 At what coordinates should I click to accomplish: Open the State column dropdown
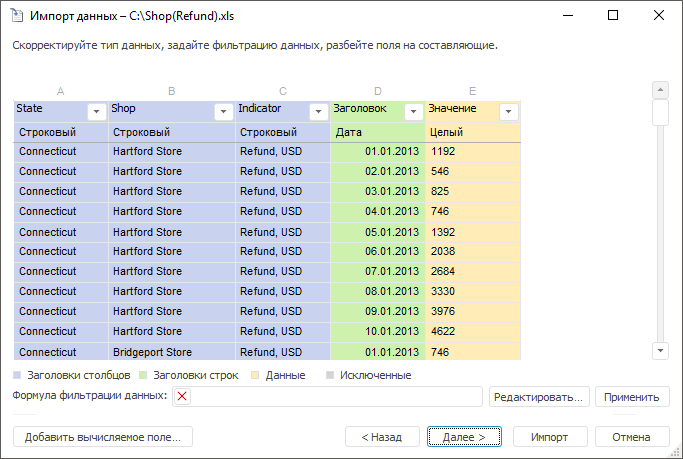pyautogui.click(x=96, y=112)
